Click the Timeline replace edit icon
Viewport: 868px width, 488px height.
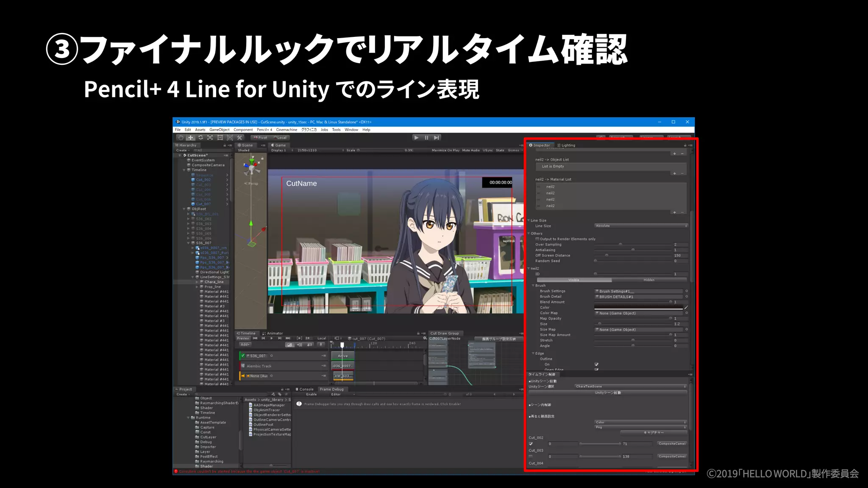point(310,345)
